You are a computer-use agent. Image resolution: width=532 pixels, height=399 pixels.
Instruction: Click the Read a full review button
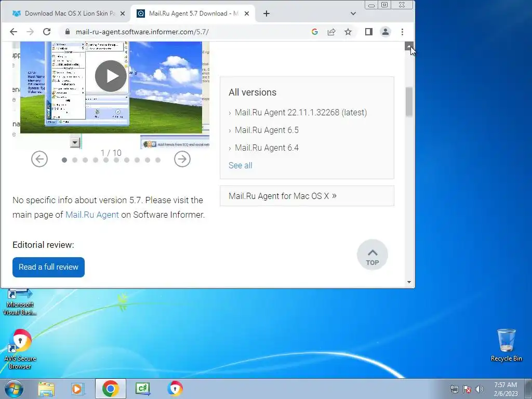(x=48, y=268)
